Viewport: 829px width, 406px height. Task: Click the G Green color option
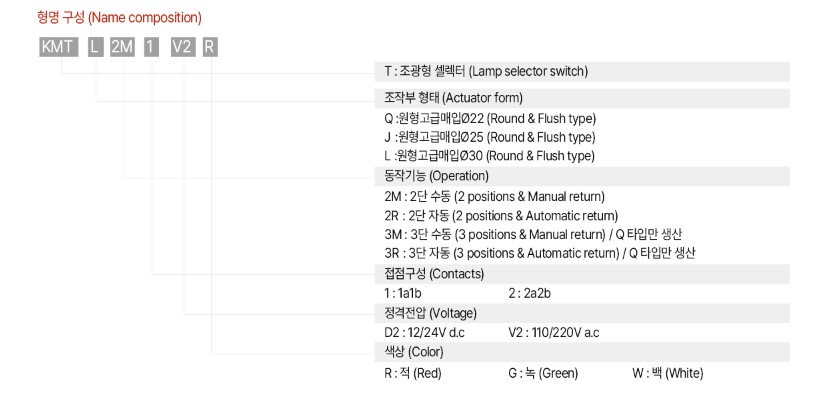coord(543,373)
